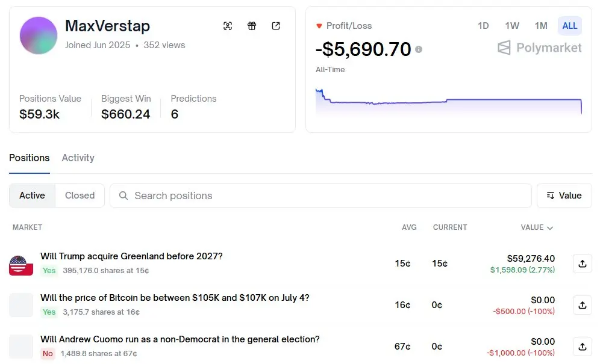Select the 1W profit/loss timeframe
The image size is (603, 364).
coord(512,26)
